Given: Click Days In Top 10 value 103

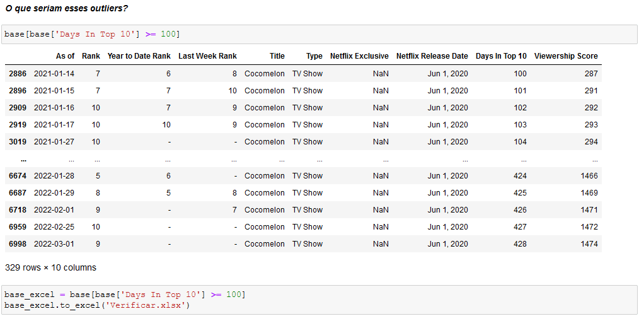Looking at the screenshot, I should pos(520,124).
